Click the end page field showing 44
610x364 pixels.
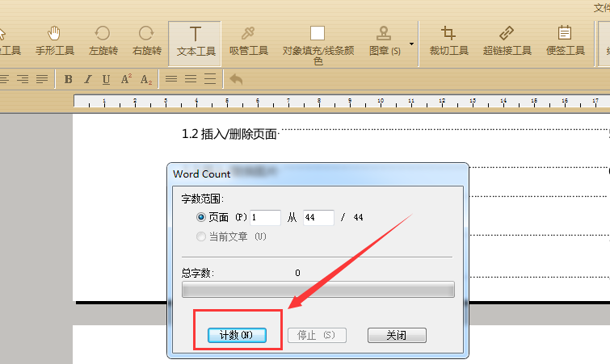[x=318, y=218]
